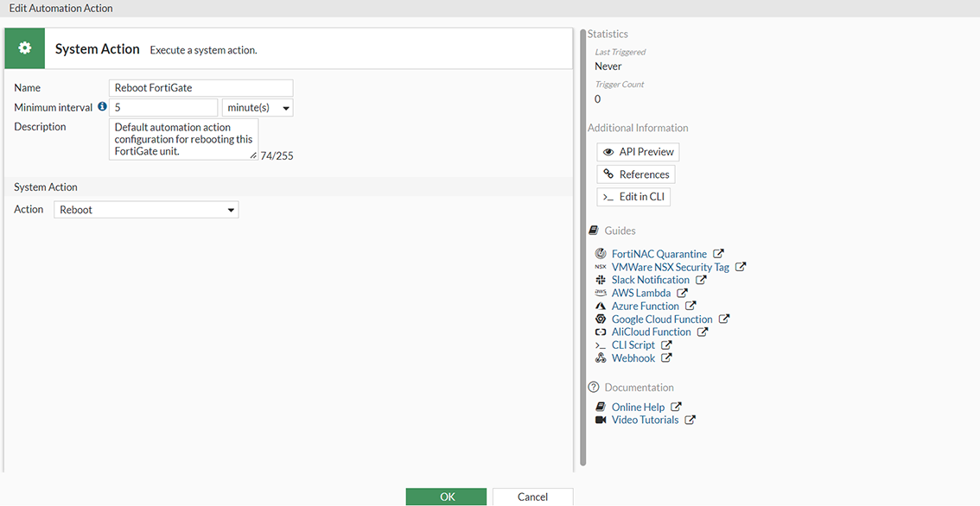Click the Video Tutorials camera icon

pyautogui.click(x=601, y=420)
